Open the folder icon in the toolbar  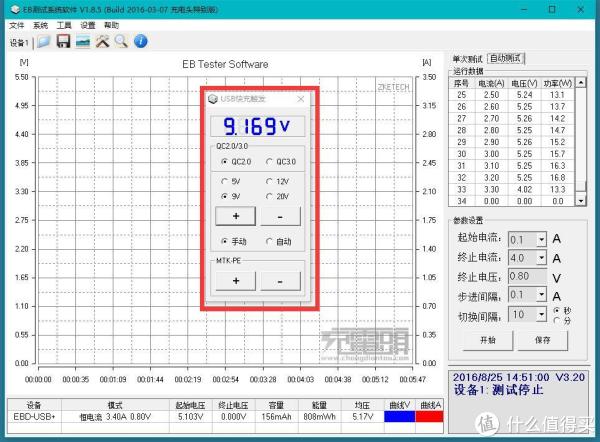point(43,41)
